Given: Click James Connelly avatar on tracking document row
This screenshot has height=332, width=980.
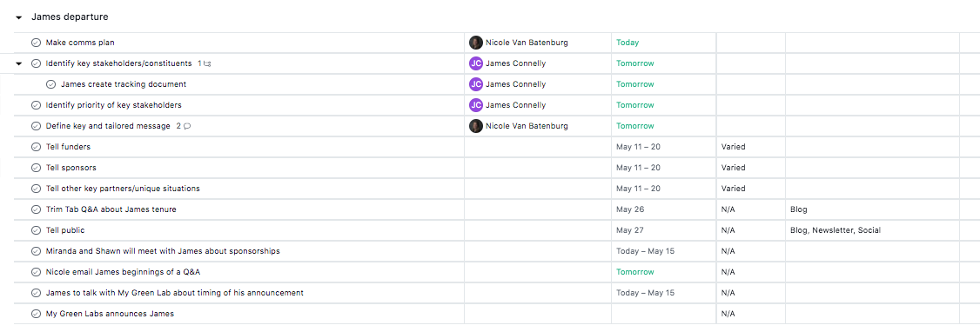Looking at the screenshot, I should point(476,84).
